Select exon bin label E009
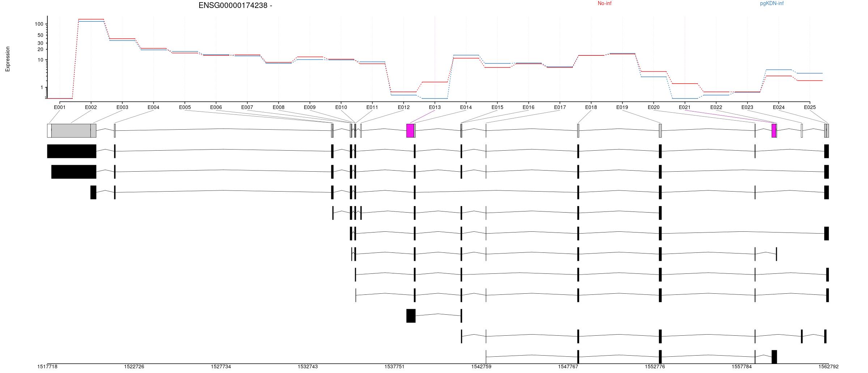This screenshot has height=373, width=868. (310, 107)
